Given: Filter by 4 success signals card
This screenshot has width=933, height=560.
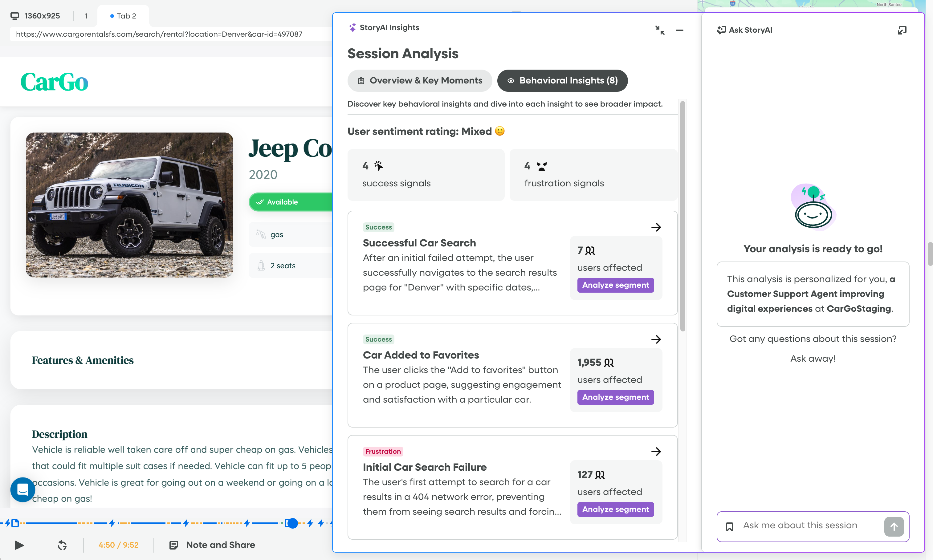Looking at the screenshot, I should click(426, 175).
